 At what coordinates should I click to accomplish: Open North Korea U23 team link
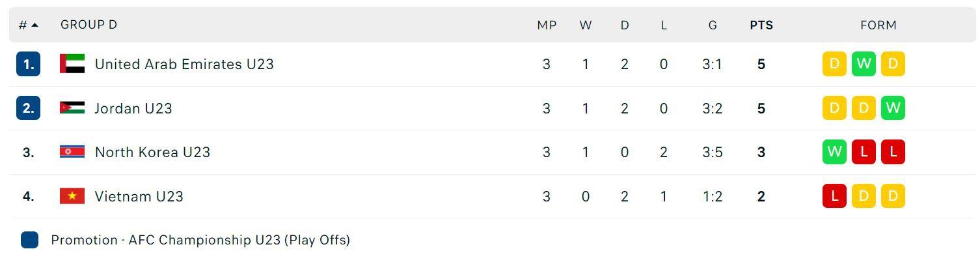point(152,152)
